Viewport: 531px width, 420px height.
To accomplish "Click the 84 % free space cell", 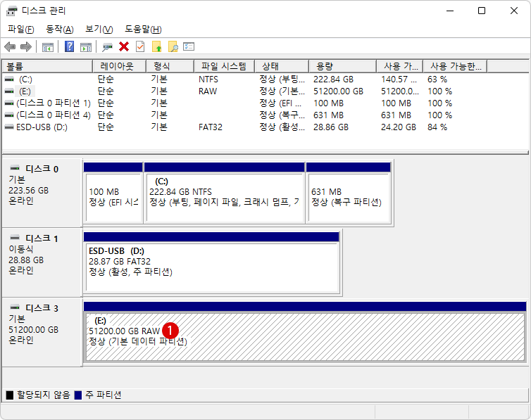I will 437,127.
